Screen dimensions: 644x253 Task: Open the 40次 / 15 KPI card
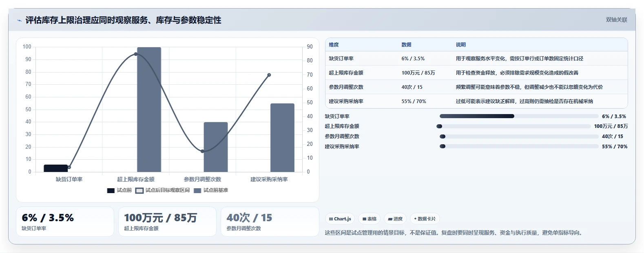tap(270, 222)
